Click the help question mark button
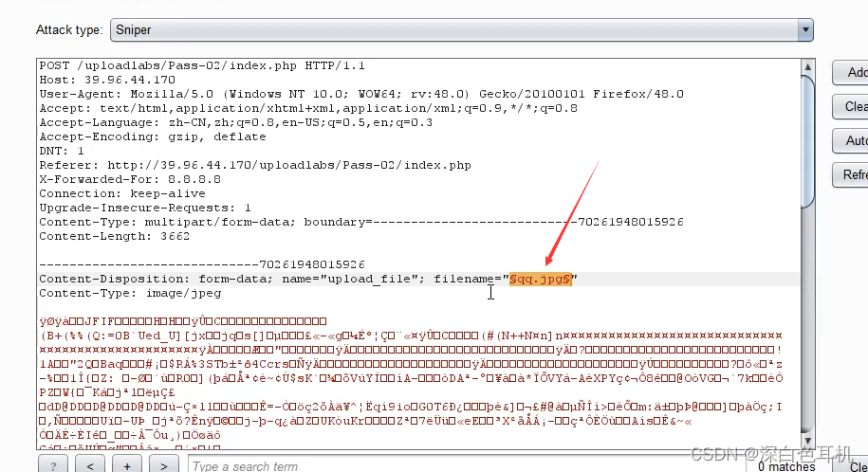 (x=53, y=466)
